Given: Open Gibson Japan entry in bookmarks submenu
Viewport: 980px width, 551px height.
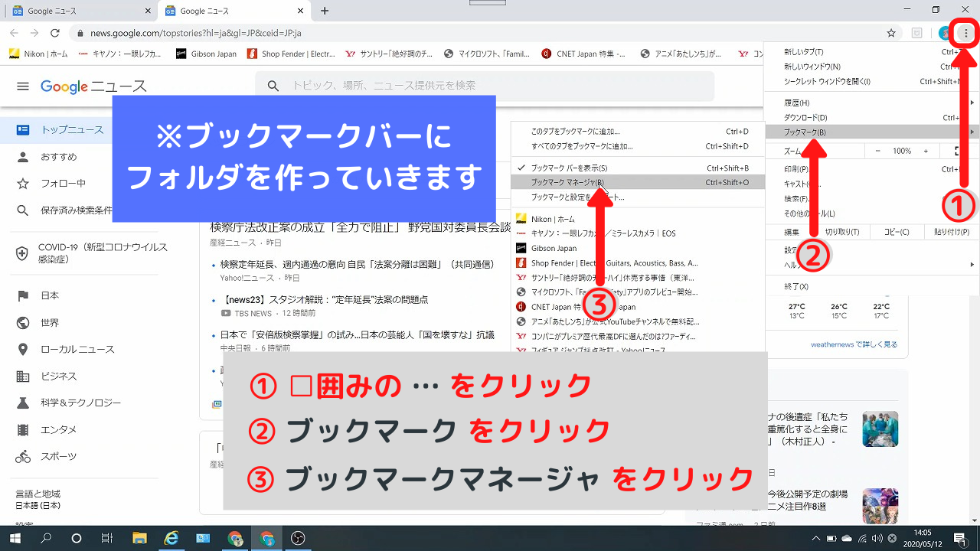Looking at the screenshot, I should click(638, 249).
